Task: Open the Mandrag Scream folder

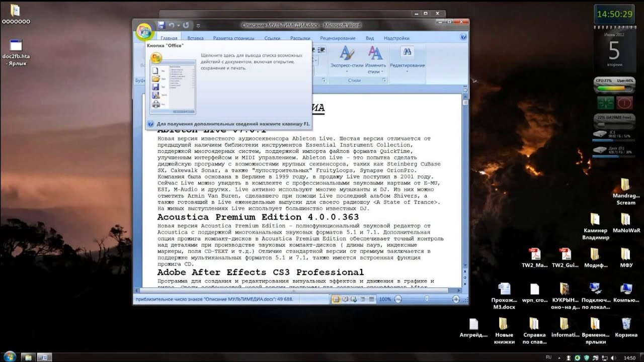Action: click(626, 192)
